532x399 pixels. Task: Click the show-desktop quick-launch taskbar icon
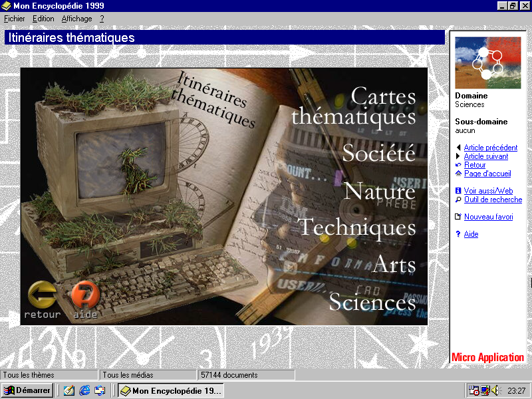coord(100,390)
